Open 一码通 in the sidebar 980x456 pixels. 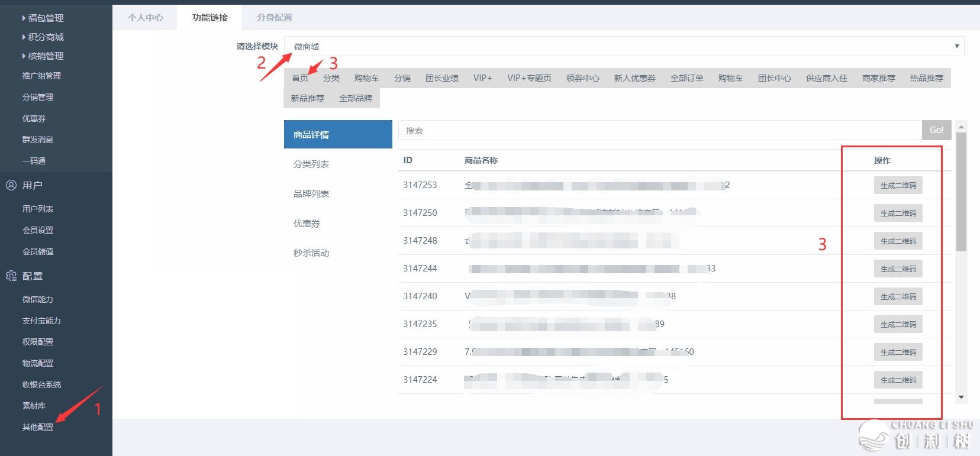click(x=34, y=161)
